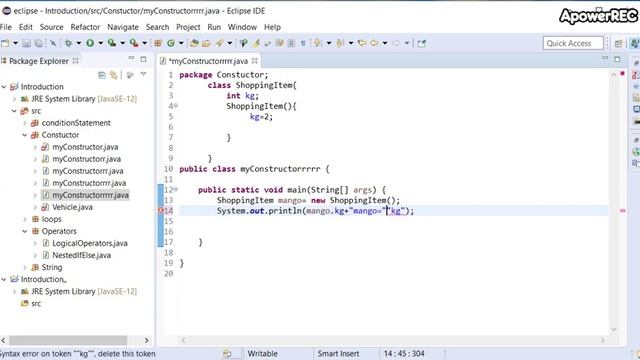The height and width of the screenshot is (360, 640).
Task: Expand the loops package
Action: [25, 219]
